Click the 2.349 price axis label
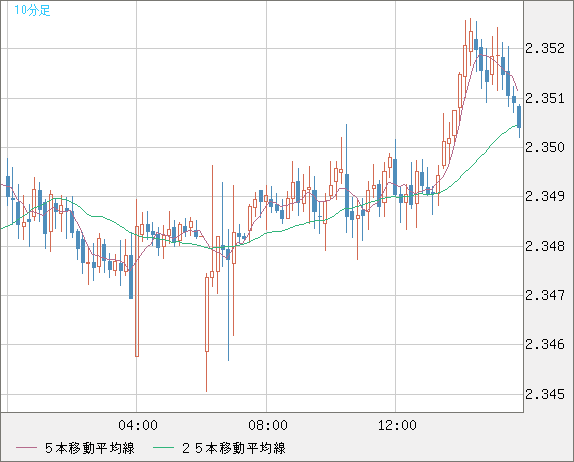The height and width of the screenshot is (462, 574). tap(545, 196)
